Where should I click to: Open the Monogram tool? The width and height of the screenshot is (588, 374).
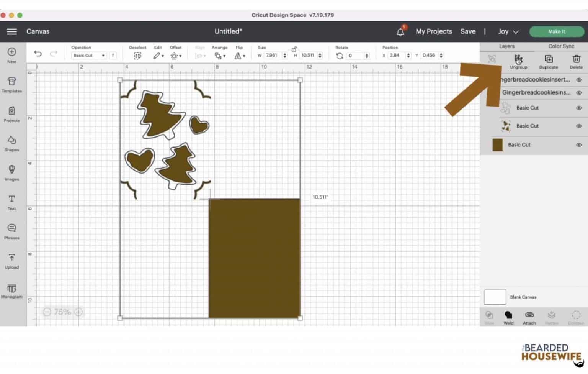11,290
